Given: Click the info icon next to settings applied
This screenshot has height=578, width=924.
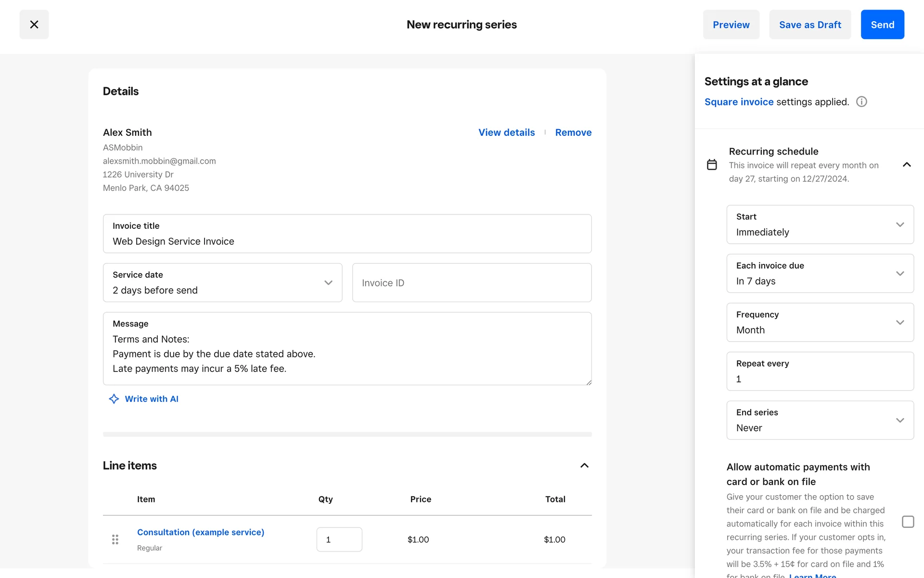Looking at the screenshot, I should 861,102.
